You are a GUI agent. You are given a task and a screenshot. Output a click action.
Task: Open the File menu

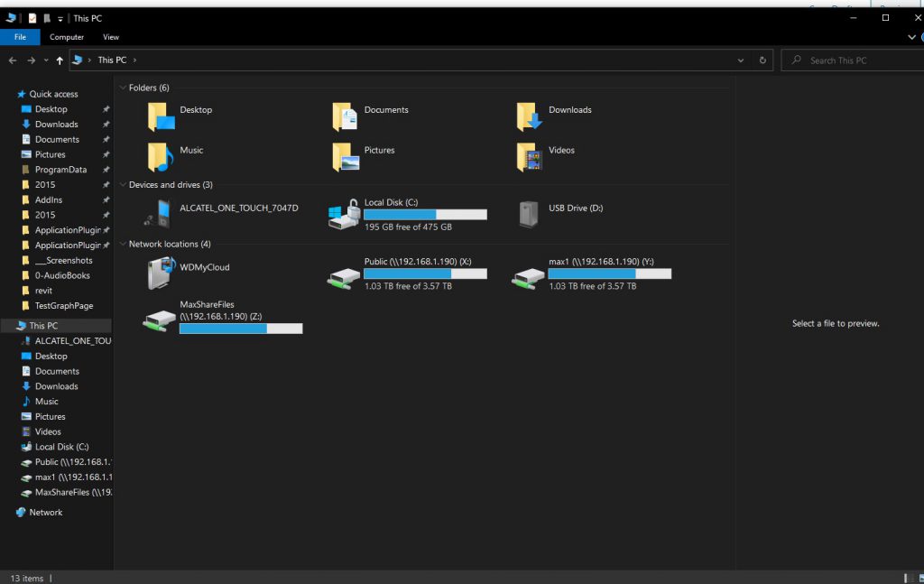coord(20,37)
